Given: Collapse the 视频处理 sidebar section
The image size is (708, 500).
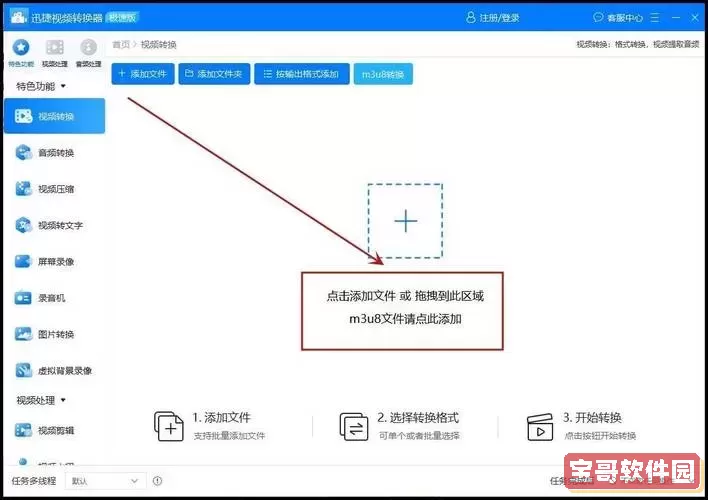Looking at the screenshot, I should coord(41,400).
